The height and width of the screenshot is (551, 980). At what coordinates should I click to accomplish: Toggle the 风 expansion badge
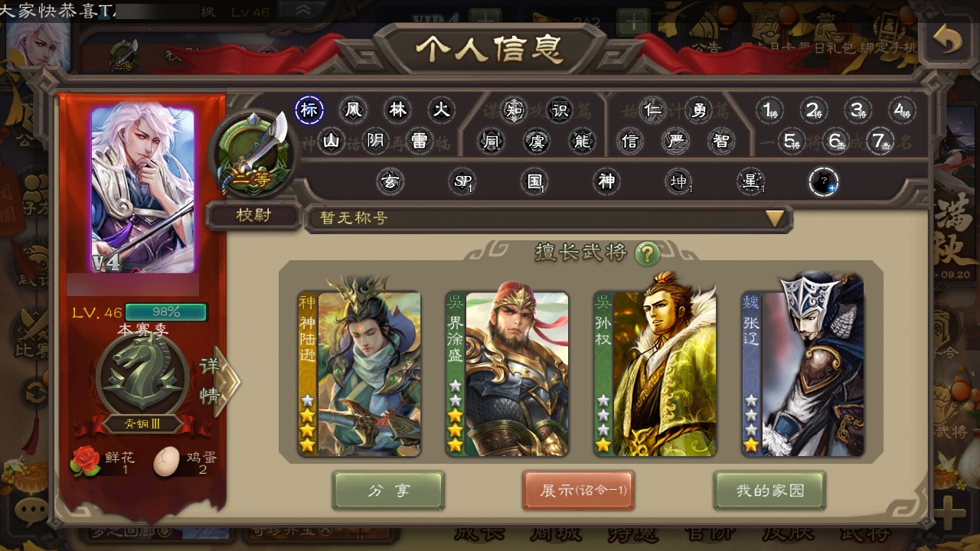[x=353, y=110]
